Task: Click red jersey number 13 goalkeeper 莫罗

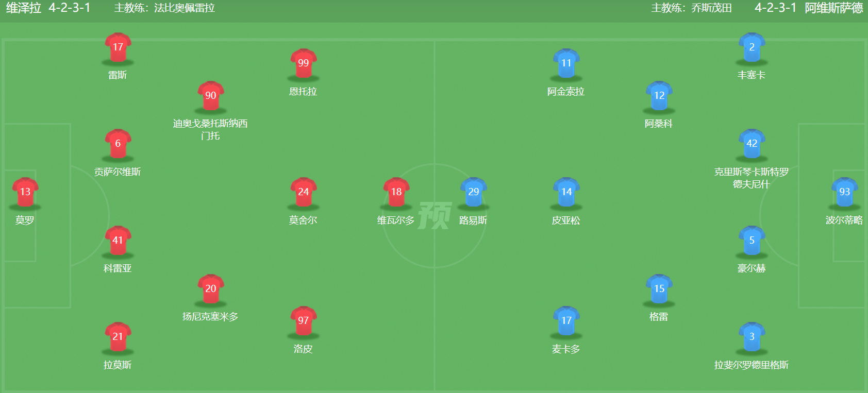Action: tap(25, 192)
